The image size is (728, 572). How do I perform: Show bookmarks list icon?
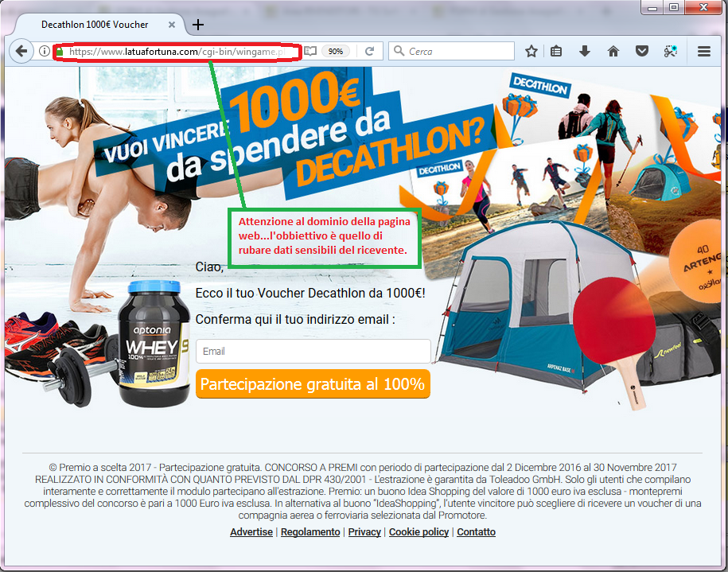pyautogui.click(x=556, y=51)
